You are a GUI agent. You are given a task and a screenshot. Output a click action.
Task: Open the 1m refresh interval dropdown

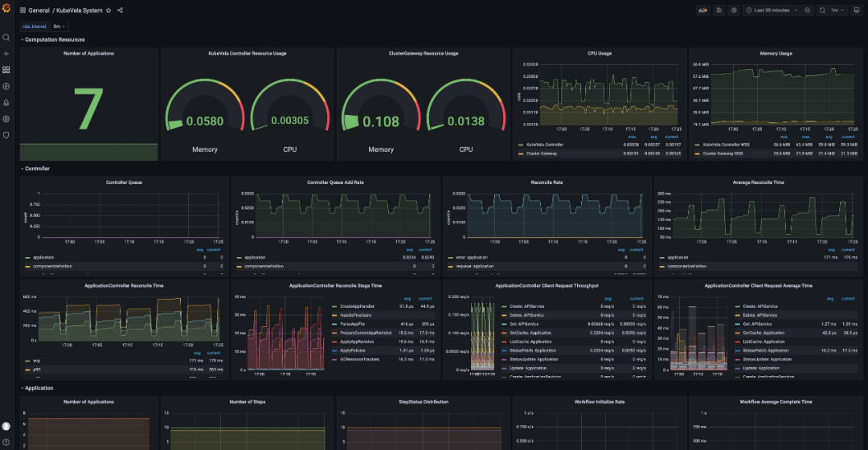coord(838,10)
